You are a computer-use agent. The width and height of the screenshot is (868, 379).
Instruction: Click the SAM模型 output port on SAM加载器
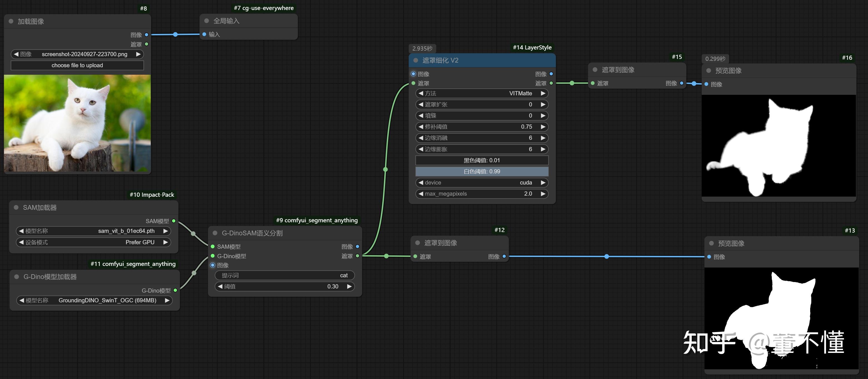click(174, 221)
